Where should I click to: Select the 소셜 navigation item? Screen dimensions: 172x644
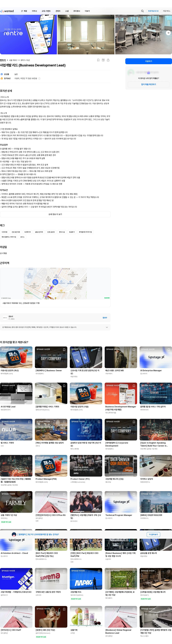click(x=67, y=11)
